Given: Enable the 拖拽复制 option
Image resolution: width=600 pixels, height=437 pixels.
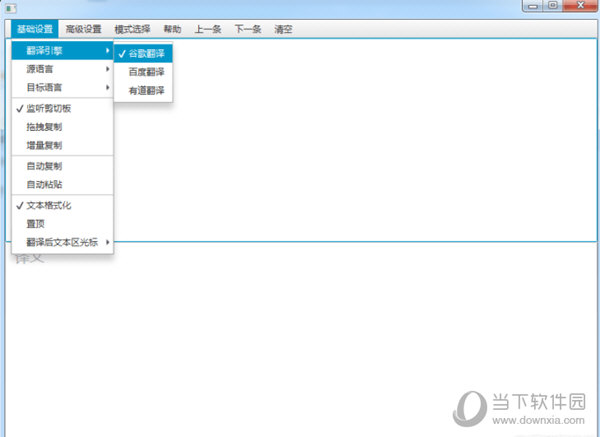Looking at the screenshot, I should click(62, 127).
